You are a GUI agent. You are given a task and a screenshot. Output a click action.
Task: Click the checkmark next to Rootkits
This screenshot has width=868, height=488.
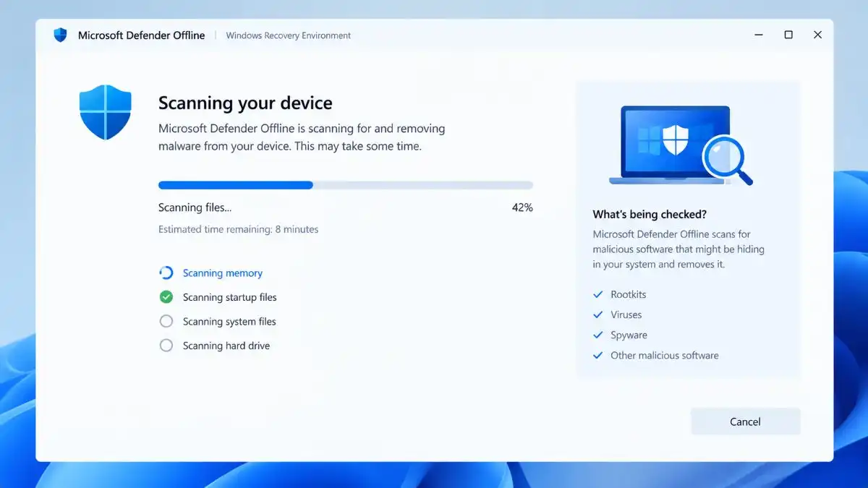[x=598, y=294]
